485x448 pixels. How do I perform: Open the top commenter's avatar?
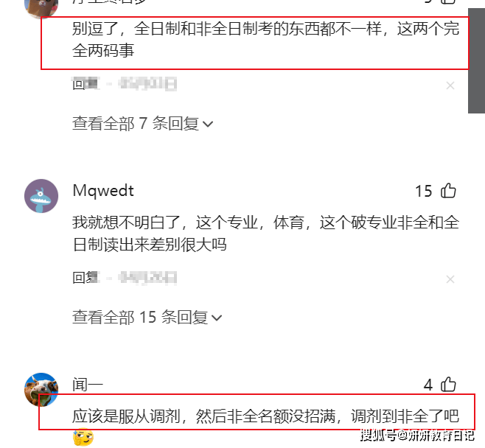pos(41,9)
